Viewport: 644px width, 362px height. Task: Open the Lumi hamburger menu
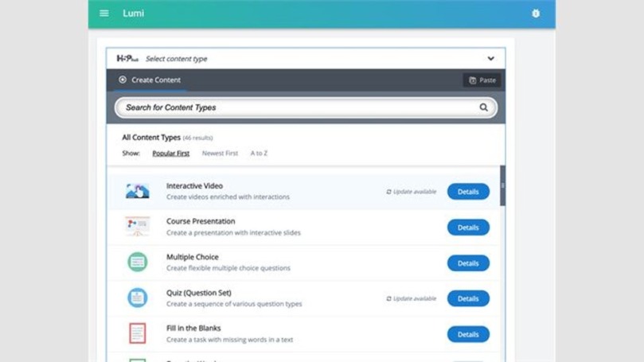[104, 14]
